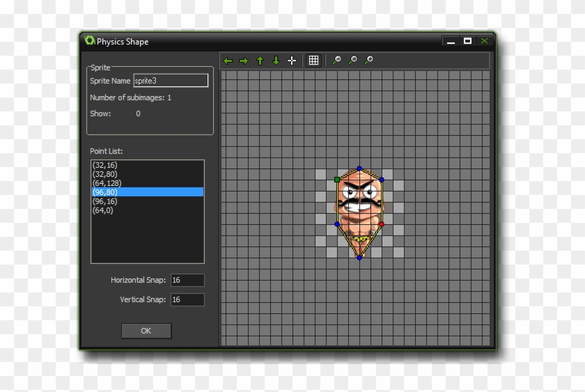The image size is (585, 392).
Task: Click the Vertical Snap field
Action: click(x=187, y=299)
